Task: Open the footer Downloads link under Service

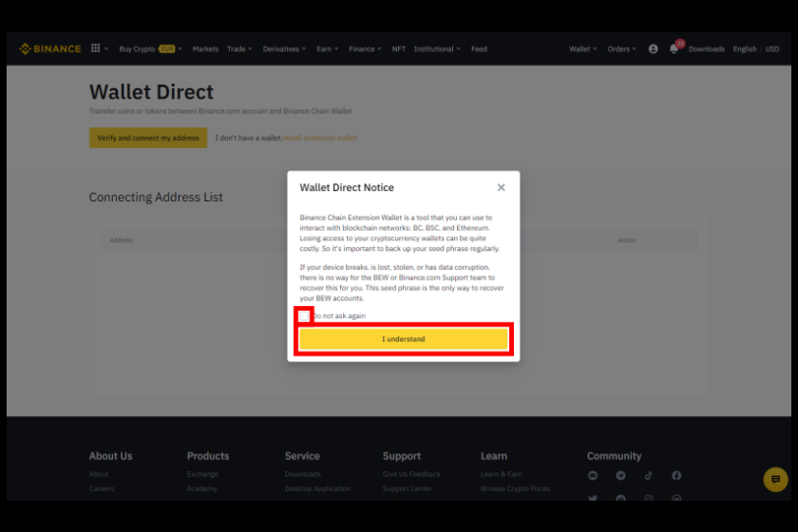Action: (x=303, y=474)
